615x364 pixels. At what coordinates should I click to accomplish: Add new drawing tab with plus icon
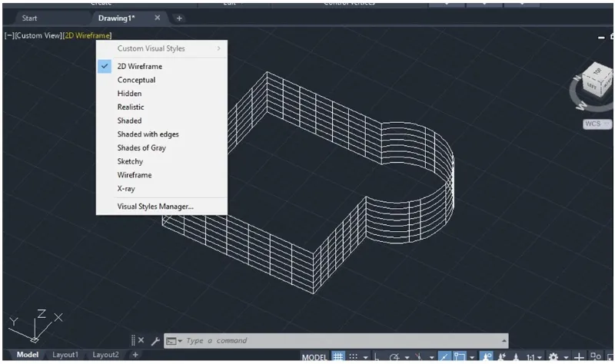coord(179,18)
